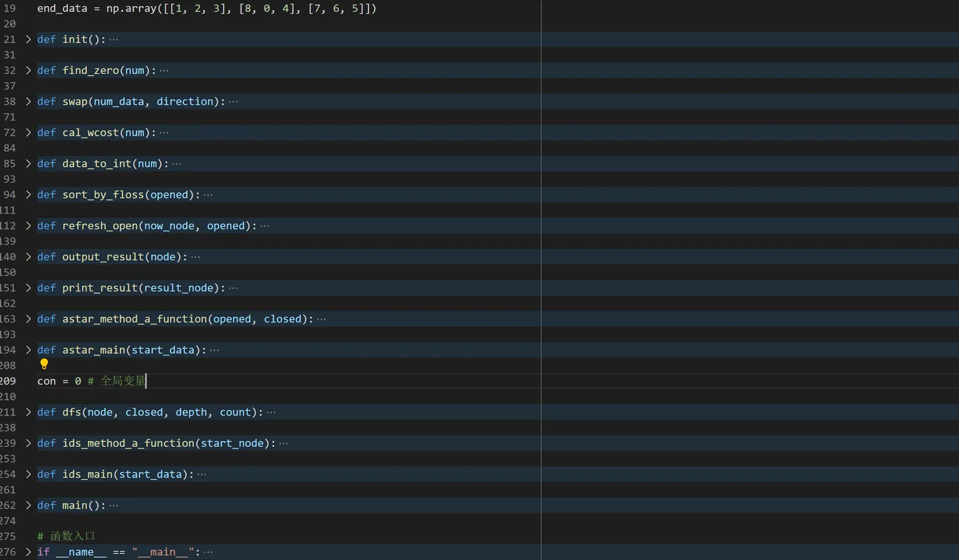This screenshot has height=560, width=959.
Task: Click the [8, 0, 4] array row
Action: pos(266,8)
